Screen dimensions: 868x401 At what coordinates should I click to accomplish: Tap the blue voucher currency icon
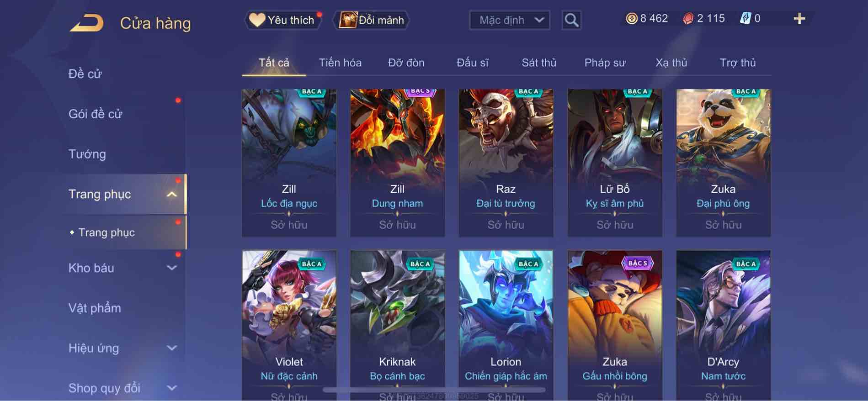tap(745, 19)
